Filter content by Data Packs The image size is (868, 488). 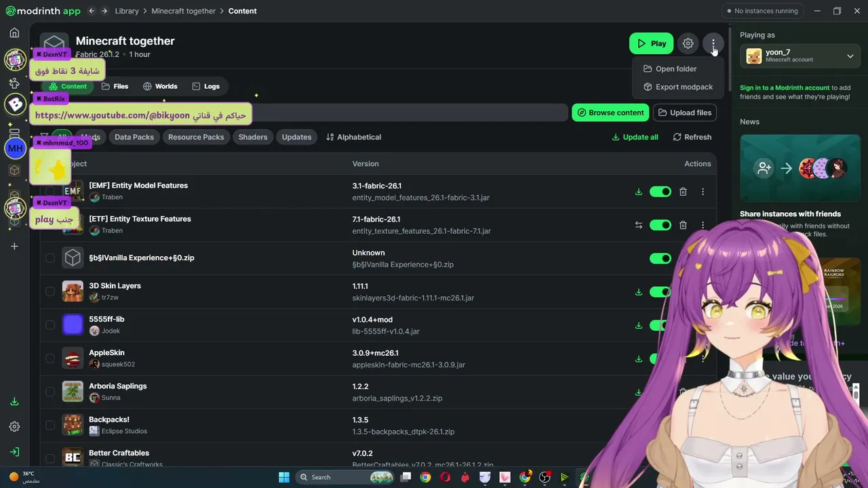click(x=134, y=137)
